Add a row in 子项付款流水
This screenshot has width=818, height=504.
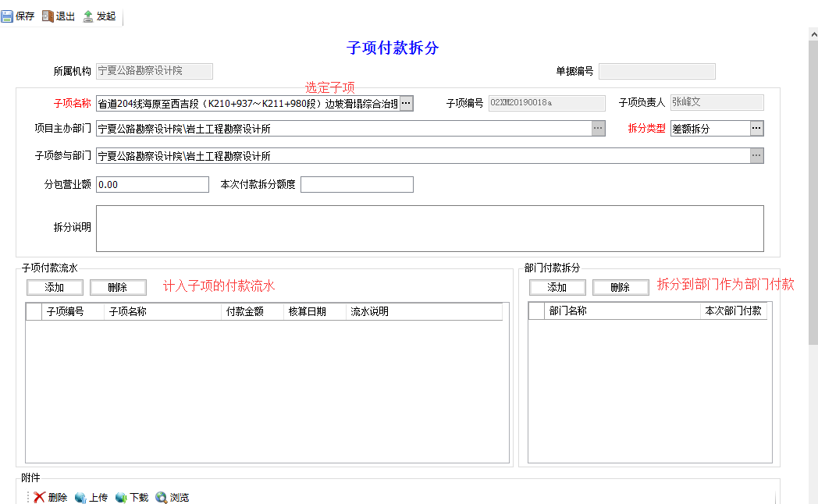(x=55, y=287)
